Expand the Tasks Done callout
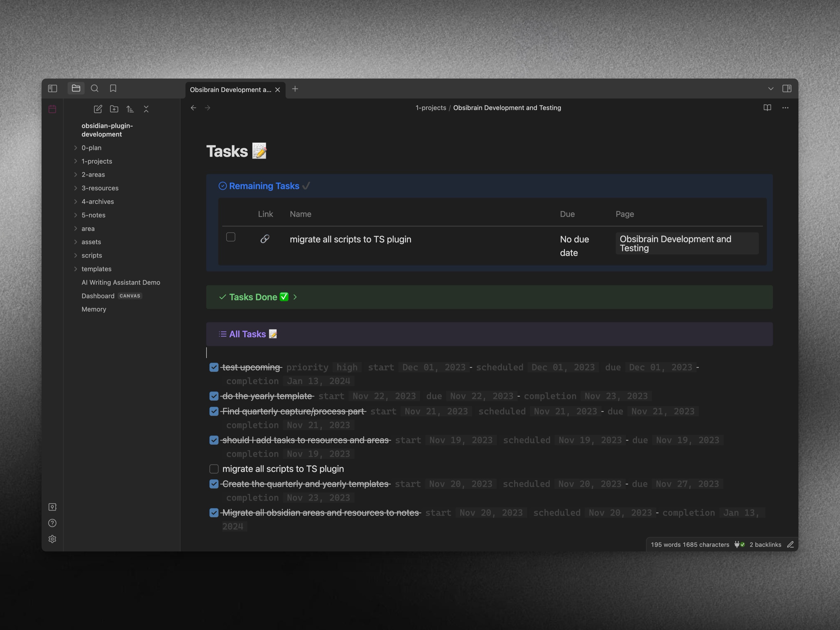This screenshot has width=840, height=630. 295,297
